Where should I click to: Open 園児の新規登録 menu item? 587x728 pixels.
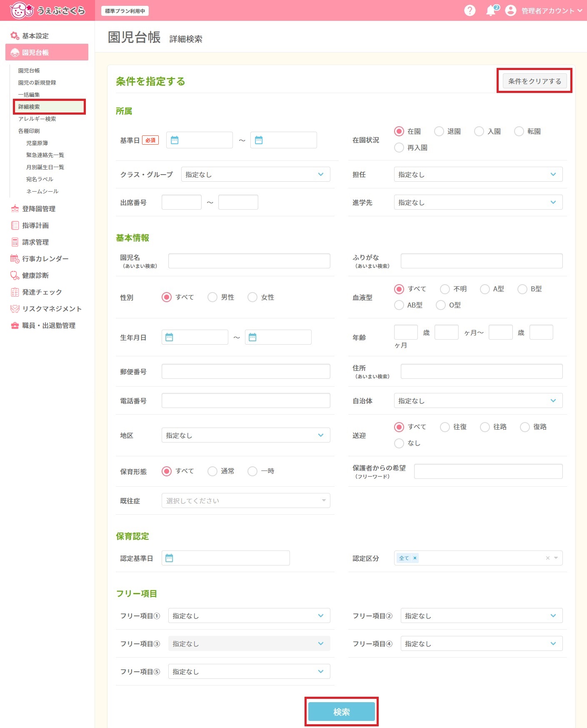[x=37, y=83]
